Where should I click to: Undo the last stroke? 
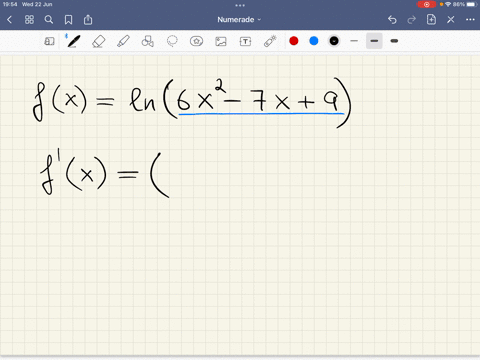point(392,20)
